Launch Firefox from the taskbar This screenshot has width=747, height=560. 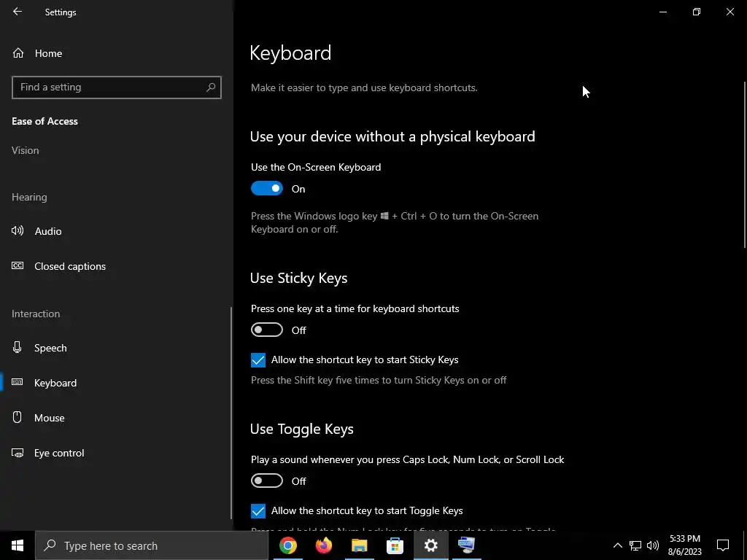click(x=324, y=545)
